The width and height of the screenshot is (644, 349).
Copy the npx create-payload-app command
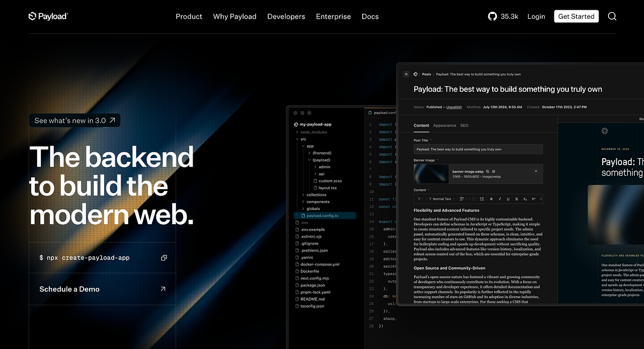tap(164, 257)
